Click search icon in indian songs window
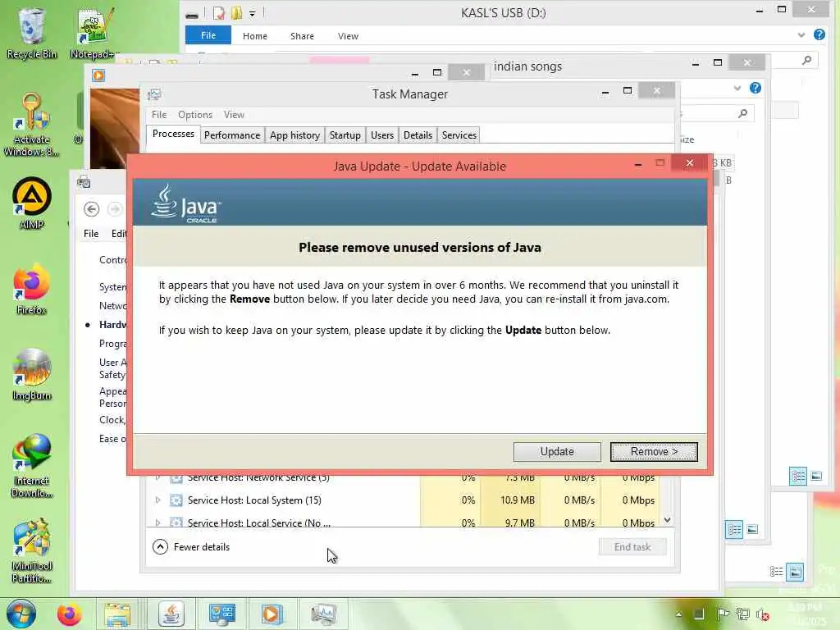The width and height of the screenshot is (840, 630). (742, 113)
